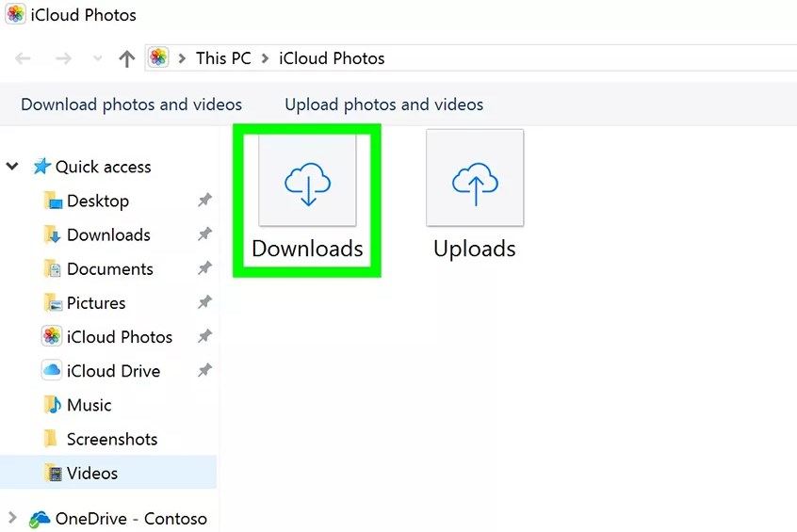
Task: Open iCloud Photos in the sidebar
Action: click(x=120, y=337)
